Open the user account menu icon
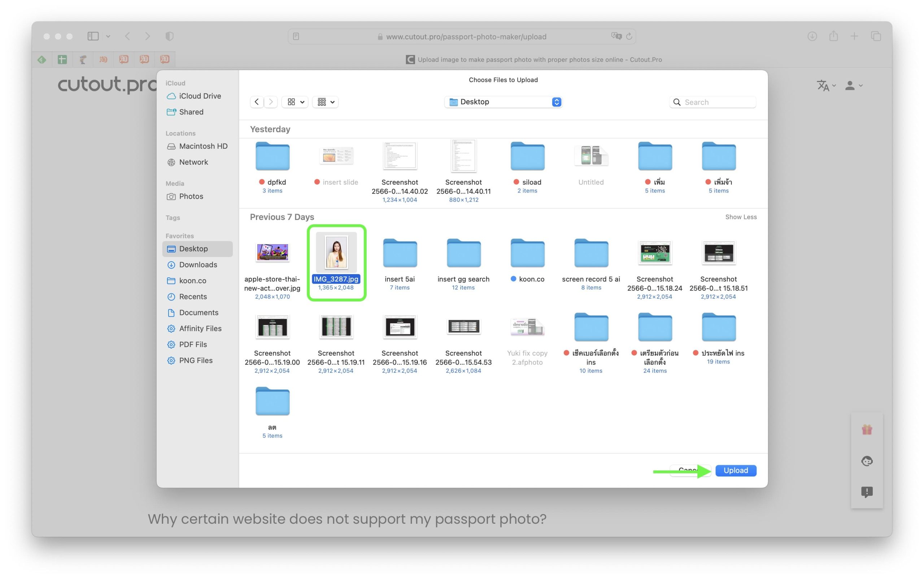The height and width of the screenshot is (579, 924). point(853,85)
